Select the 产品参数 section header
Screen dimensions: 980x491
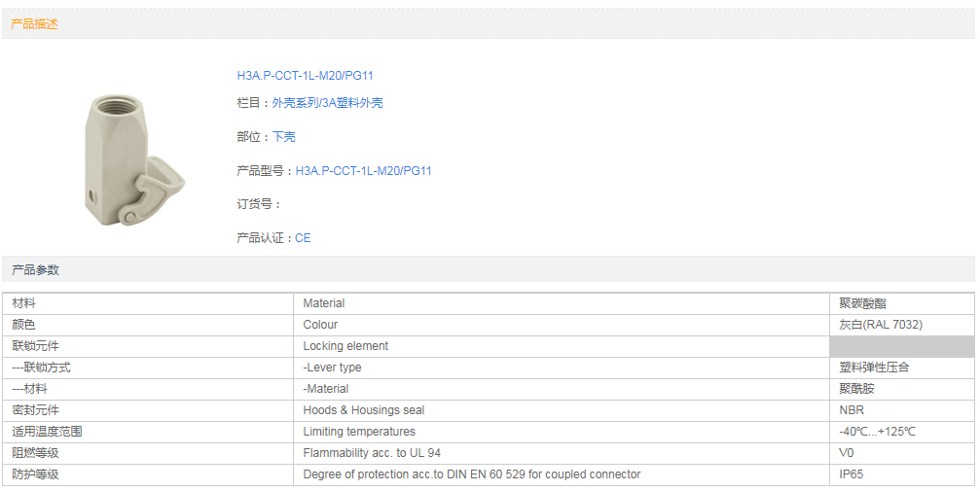tap(35, 269)
